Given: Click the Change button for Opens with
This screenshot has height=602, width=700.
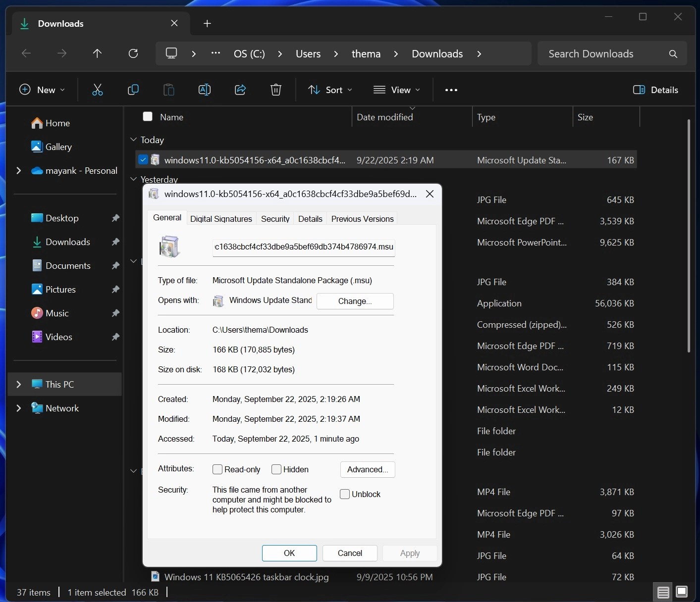Looking at the screenshot, I should tap(355, 301).
